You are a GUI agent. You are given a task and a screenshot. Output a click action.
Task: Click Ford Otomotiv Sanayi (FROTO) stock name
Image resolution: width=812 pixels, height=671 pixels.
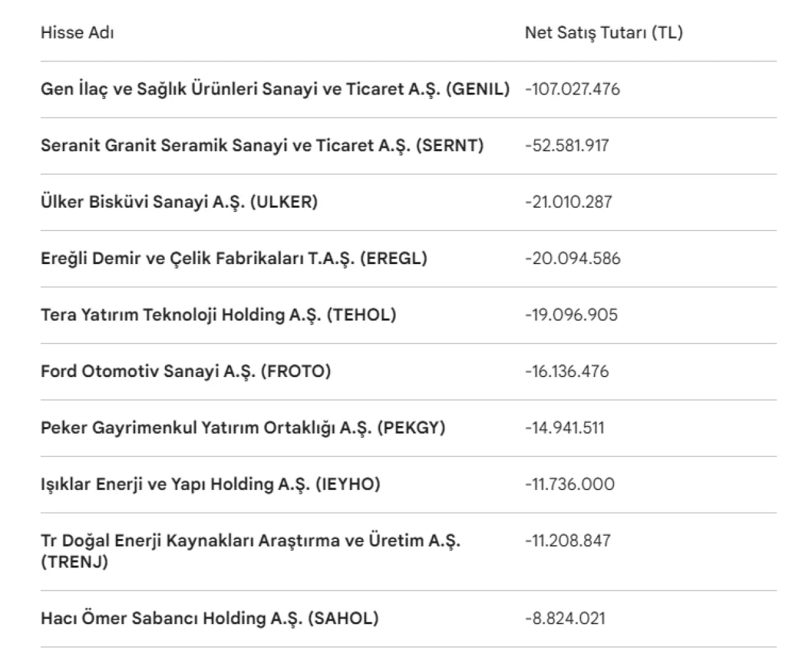[x=185, y=371]
